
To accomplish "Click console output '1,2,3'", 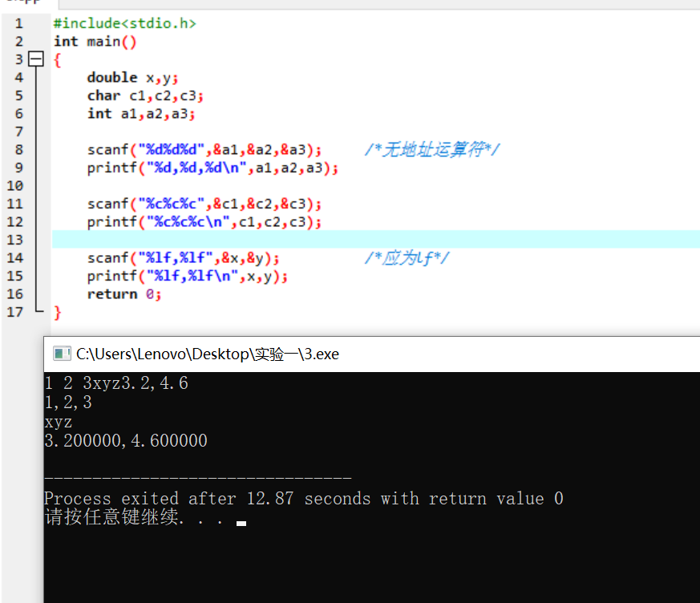I will click(x=68, y=403).
